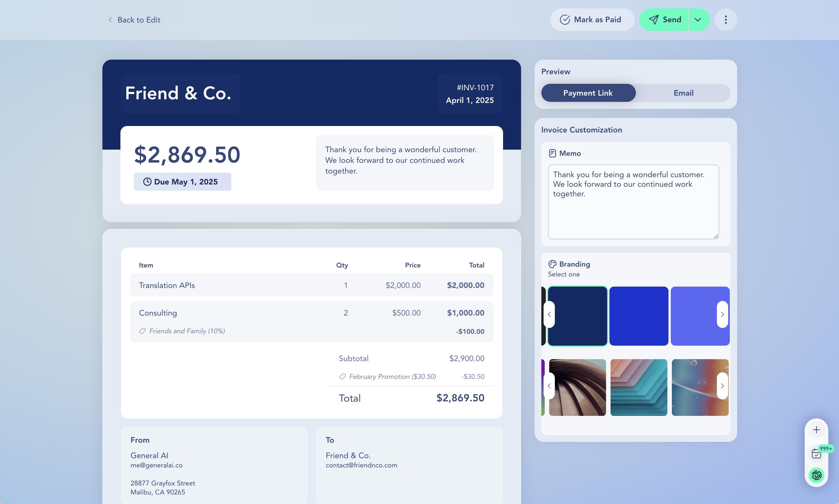
Task: Click the green fingerprint logo button
Action: 816,475
